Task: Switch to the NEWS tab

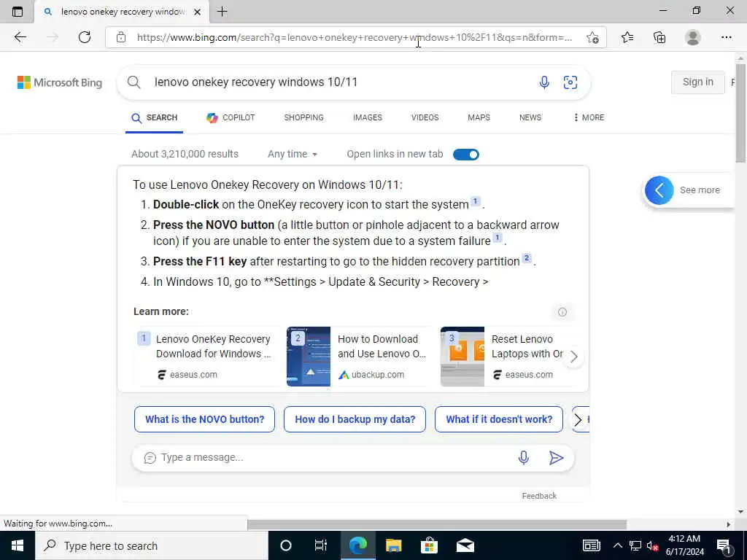Action: point(530,117)
